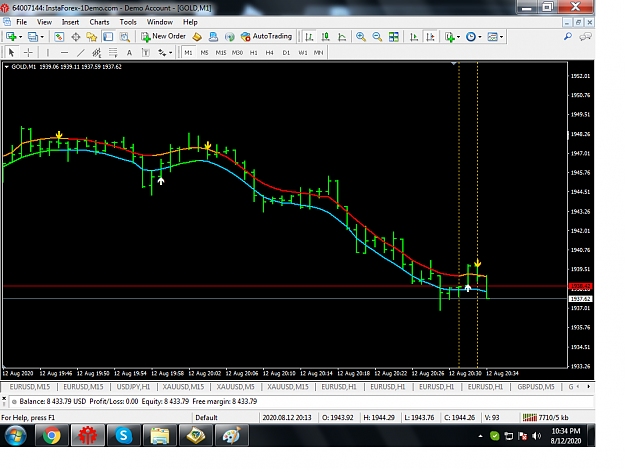Draw a horizontal line tool
Screen dimensions: 625x469
pos(64,52)
